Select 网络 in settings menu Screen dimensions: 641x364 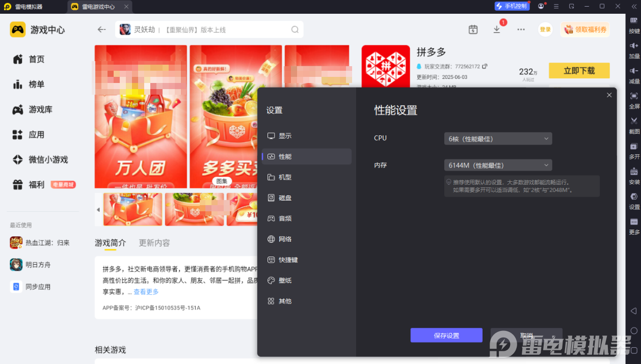(307, 239)
